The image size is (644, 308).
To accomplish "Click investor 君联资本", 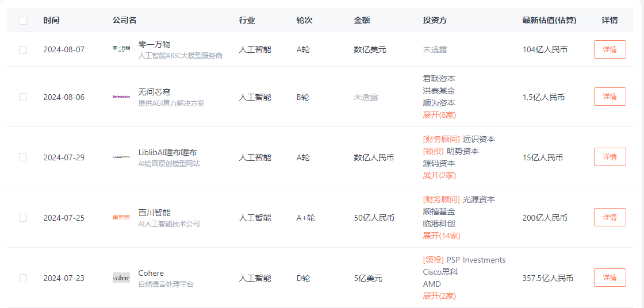I will click(x=439, y=79).
